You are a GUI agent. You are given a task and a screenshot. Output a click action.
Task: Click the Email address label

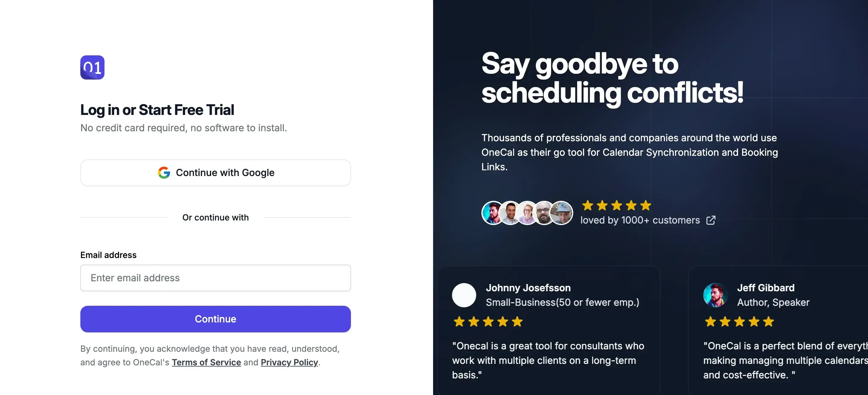(108, 255)
